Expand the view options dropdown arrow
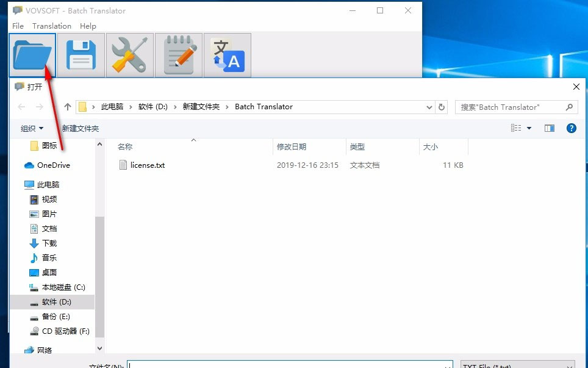 click(x=528, y=128)
